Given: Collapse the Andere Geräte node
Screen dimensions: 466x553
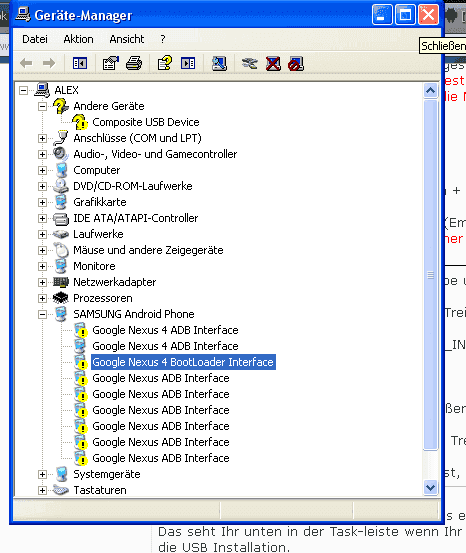Looking at the screenshot, I should (x=42, y=106).
